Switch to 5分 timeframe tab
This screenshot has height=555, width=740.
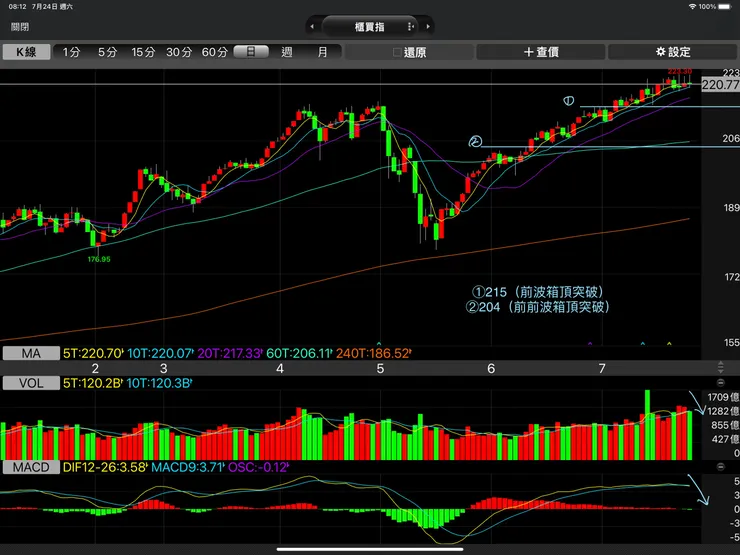pyautogui.click(x=107, y=52)
